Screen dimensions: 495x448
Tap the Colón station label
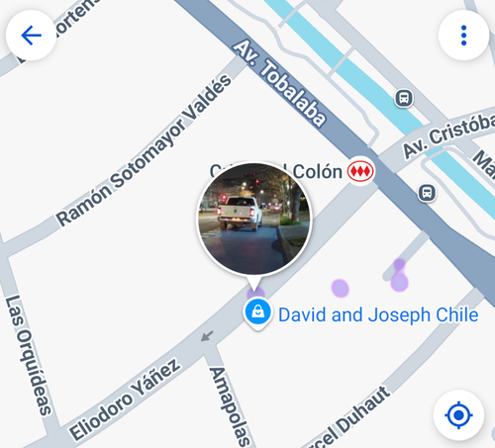[318, 172]
